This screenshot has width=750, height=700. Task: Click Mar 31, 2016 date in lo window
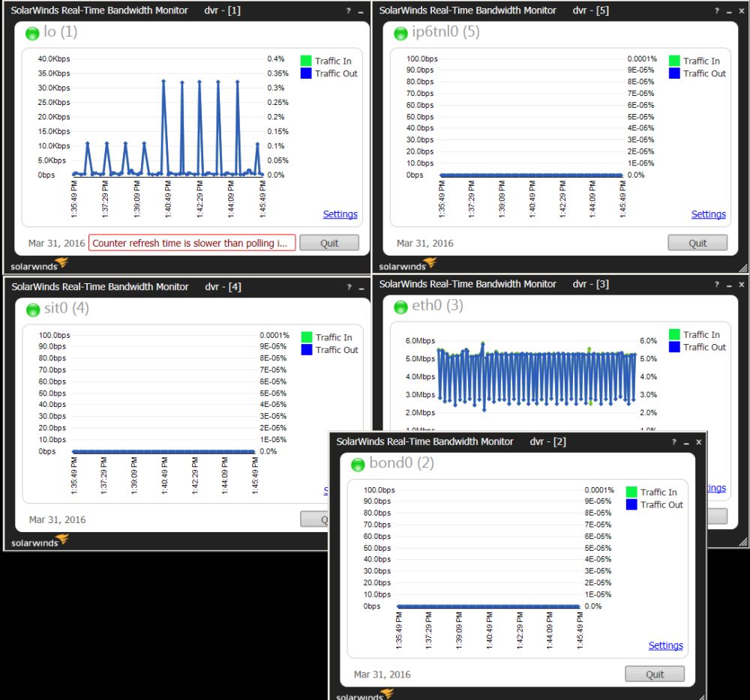[x=56, y=244]
